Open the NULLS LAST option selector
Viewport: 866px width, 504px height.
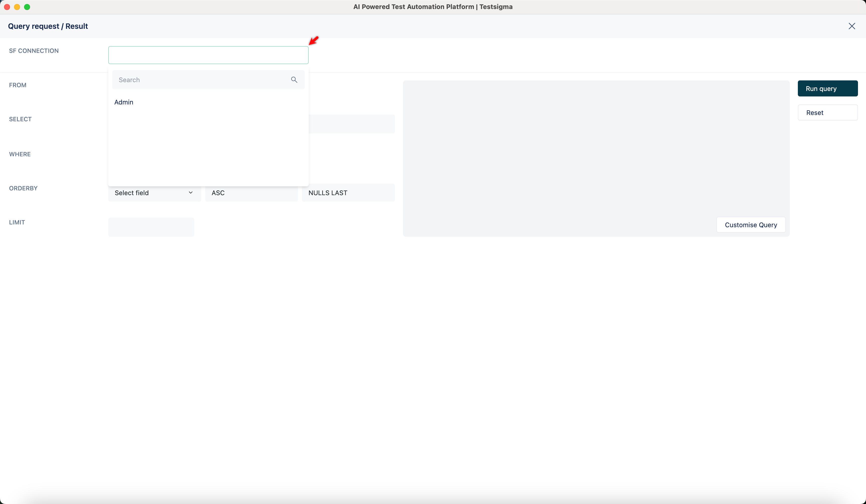pos(349,193)
